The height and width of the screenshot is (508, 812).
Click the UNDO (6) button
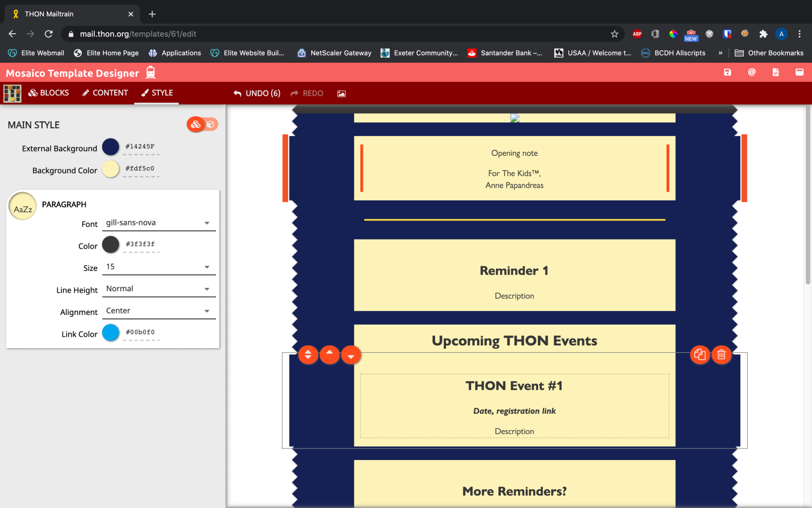click(257, 93)
